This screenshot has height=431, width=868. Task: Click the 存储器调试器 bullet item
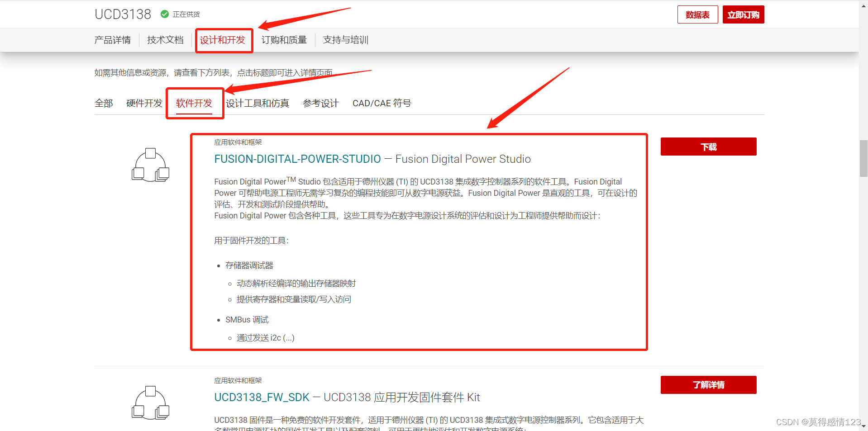coord(249,265)
